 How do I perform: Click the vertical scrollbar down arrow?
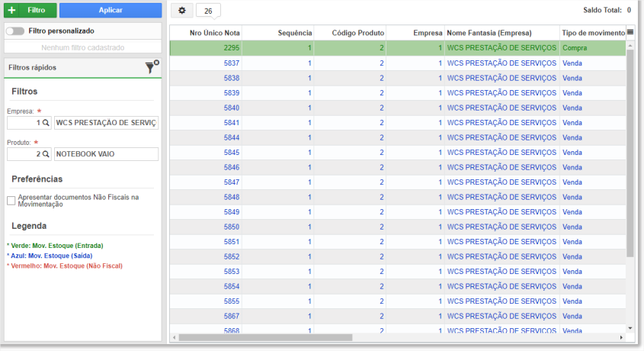(630, 328)
